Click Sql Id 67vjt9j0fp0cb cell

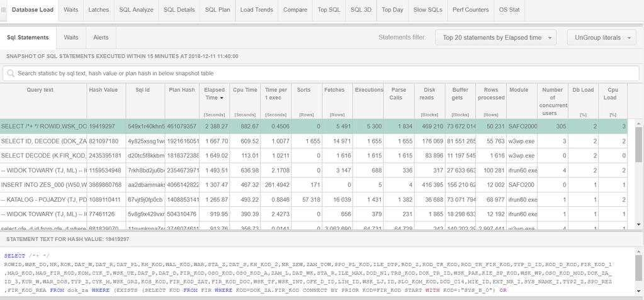tap(145, 200)
